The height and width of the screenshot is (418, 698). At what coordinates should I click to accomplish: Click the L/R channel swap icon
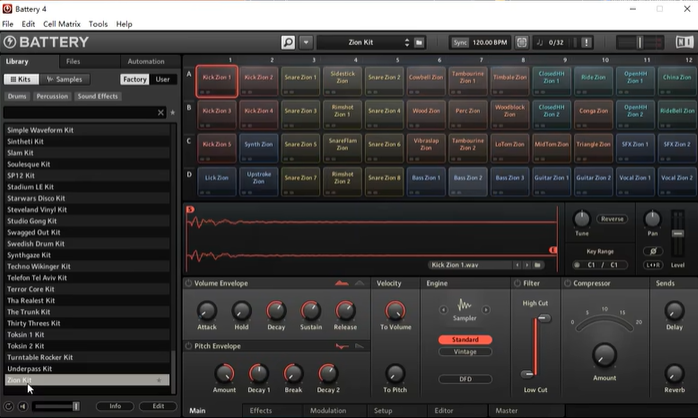[x=653, y=265]
